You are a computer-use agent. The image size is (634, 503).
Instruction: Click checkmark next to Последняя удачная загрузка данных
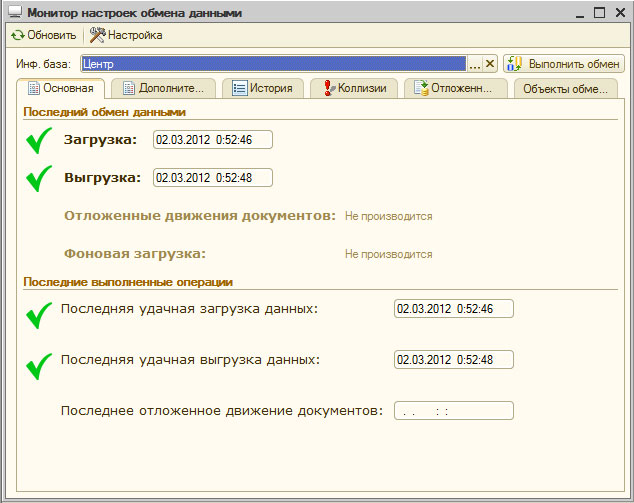(39, 316)
